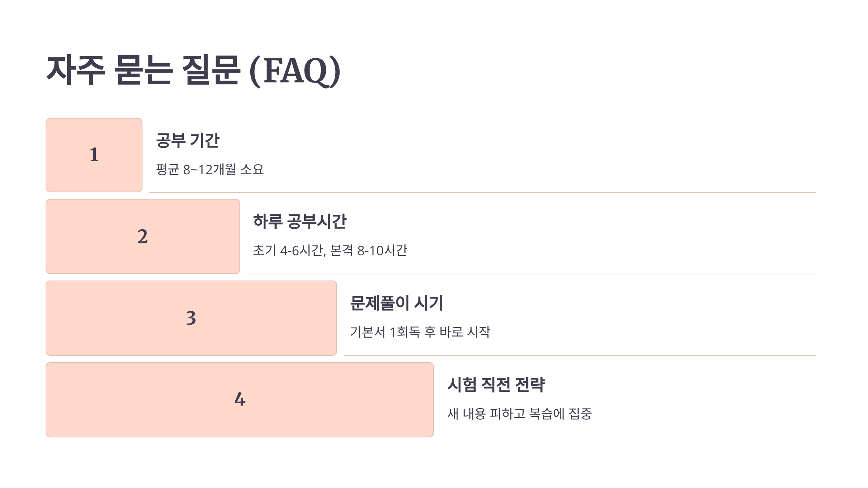Click the slide title 자주 묻는 질문 (FAQ)

193,70
